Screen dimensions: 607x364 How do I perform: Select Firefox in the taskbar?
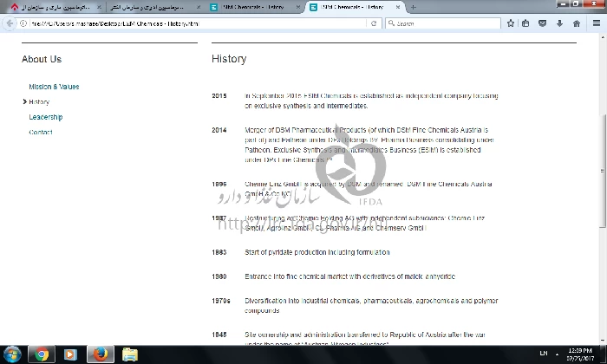click(101, 354)
